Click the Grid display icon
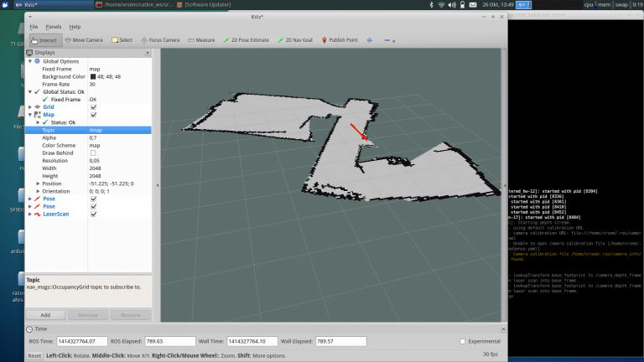 pos(38,107)
